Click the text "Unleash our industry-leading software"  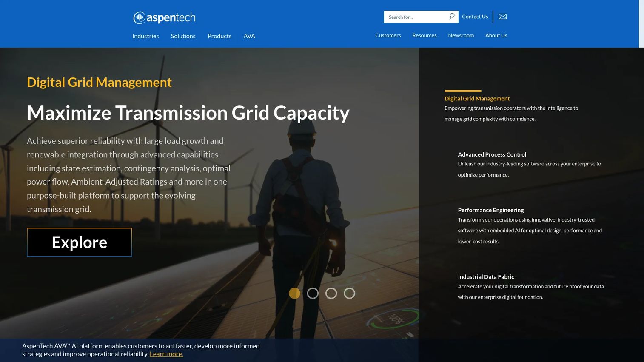[530, 169]
